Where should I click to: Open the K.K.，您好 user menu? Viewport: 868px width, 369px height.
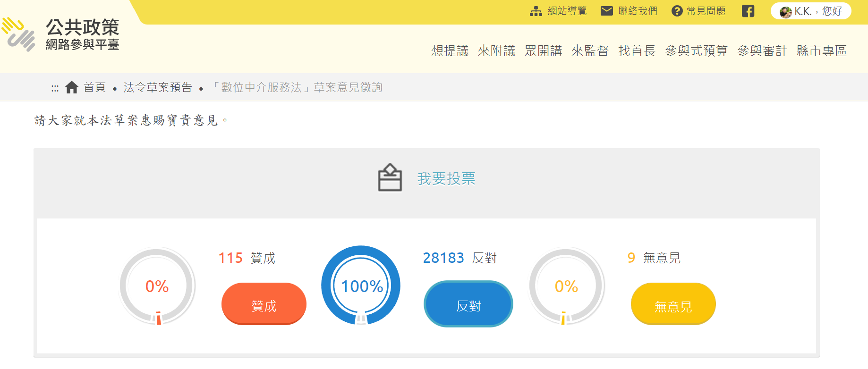pyautogui.click(x=811, y=11)
